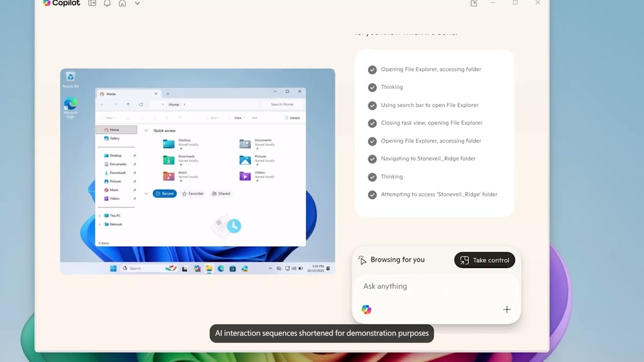The width and height of the screenshot is (644, 362).
Task: Toggle the Details pane in File Explorer
Action: coord(293,118)
